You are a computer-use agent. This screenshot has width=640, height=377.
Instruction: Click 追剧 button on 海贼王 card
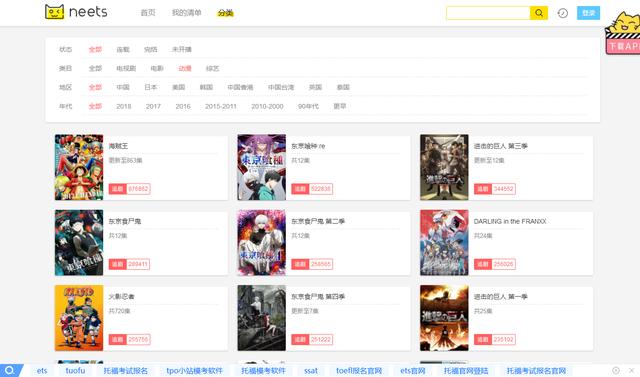pyautogui.click(x=118, y=189)
